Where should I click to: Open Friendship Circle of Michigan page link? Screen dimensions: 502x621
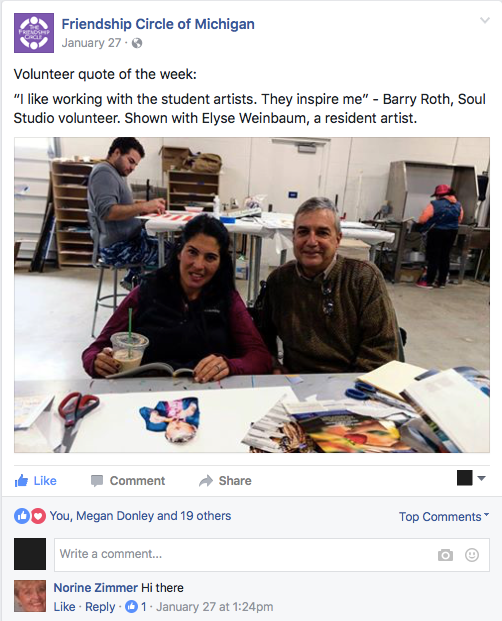pos(158,24)
